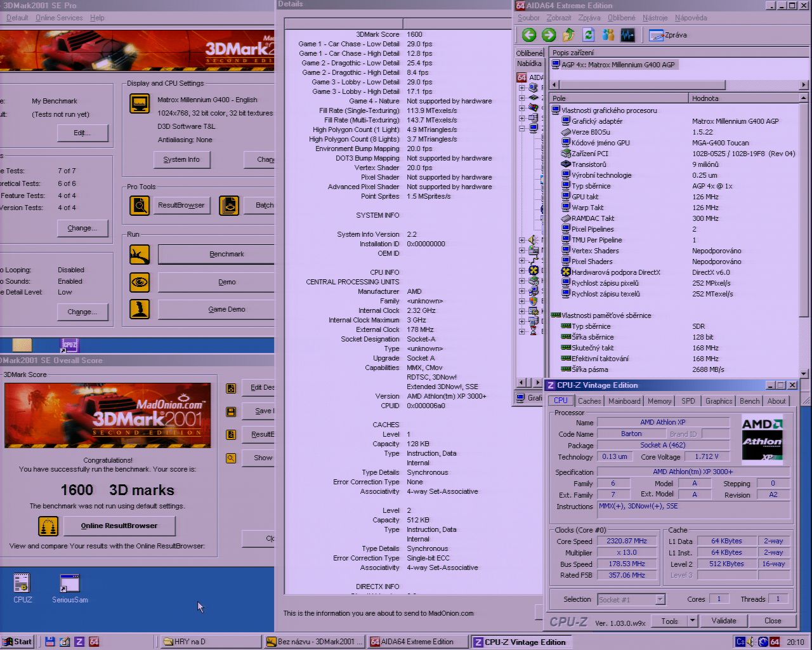Select the CPUZ shortcut icon on the desktop strip
Viewport: 812px width, 650px height.
[x=69, y=345]
